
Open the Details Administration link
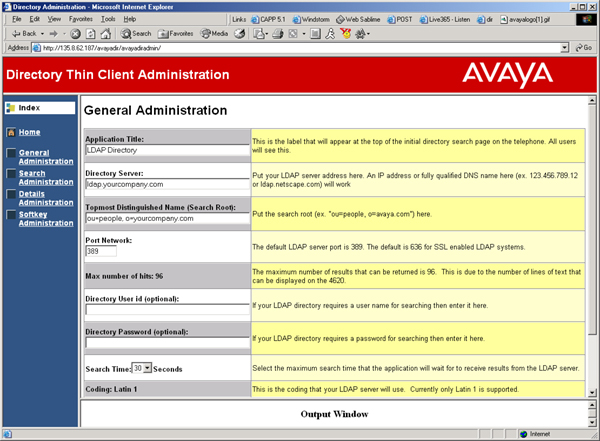(46, 198)
